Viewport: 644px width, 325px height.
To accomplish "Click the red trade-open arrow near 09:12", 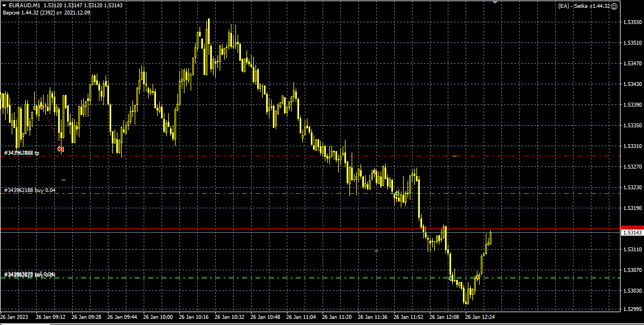I will [41, 107].
